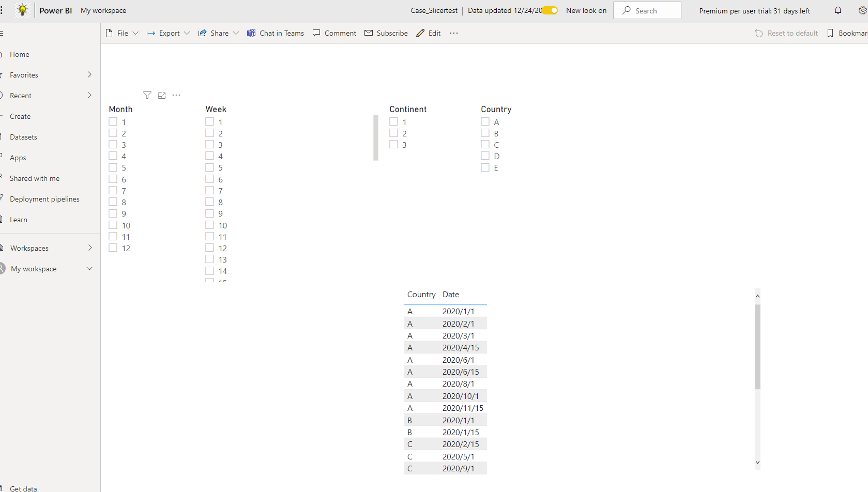Expand the File dropdown arrow
The width and height of the screenshot is (868, 492).
tap(135, 33)
